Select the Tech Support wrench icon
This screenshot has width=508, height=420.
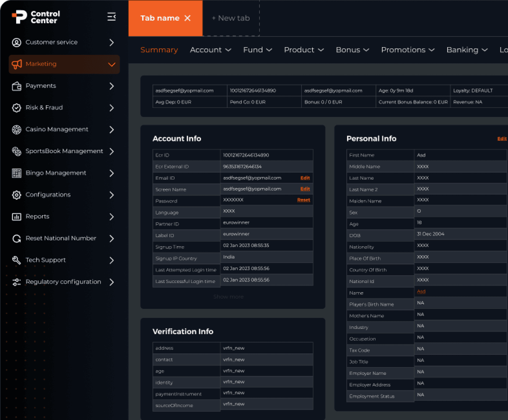16,260
